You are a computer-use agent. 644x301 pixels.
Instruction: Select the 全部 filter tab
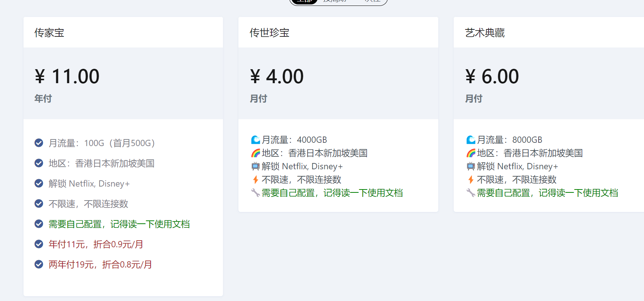point(305,1)
